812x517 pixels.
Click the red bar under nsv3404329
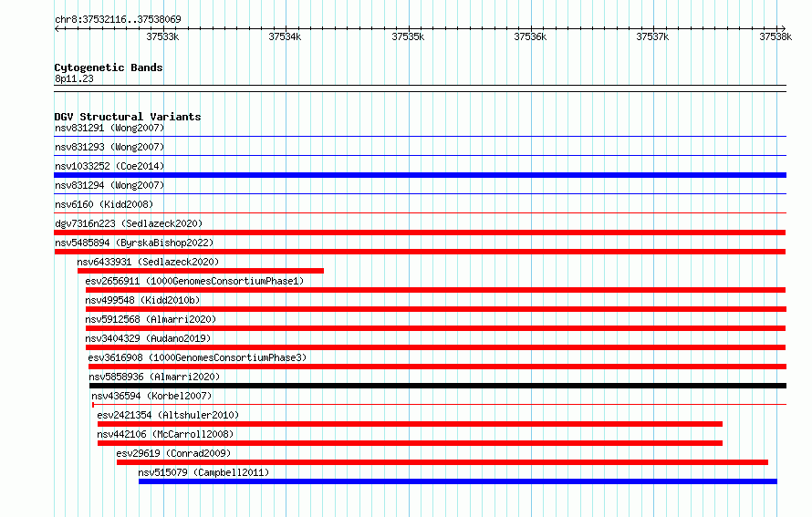pos(435,347)
